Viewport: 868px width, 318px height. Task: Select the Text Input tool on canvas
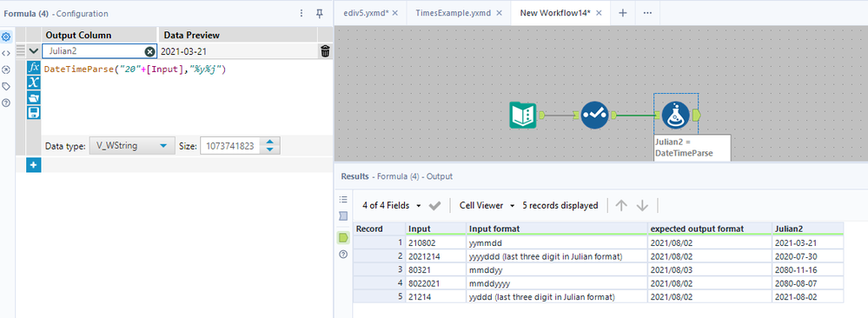523,116
